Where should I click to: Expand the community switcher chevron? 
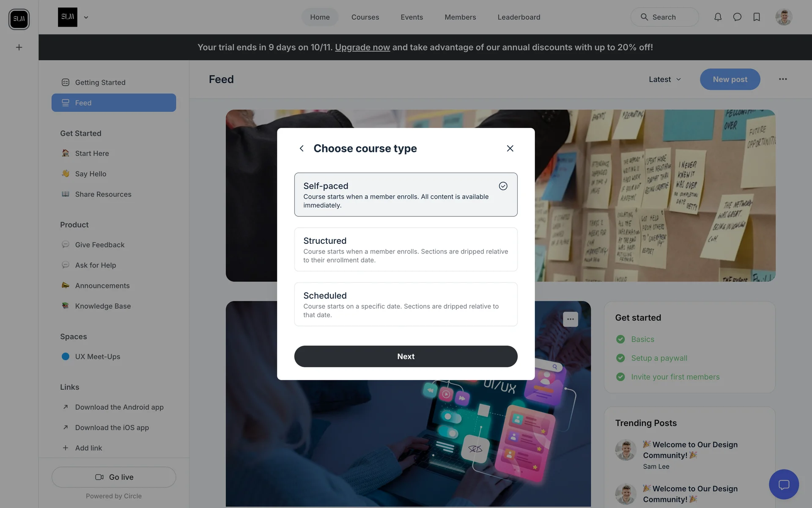86,17
